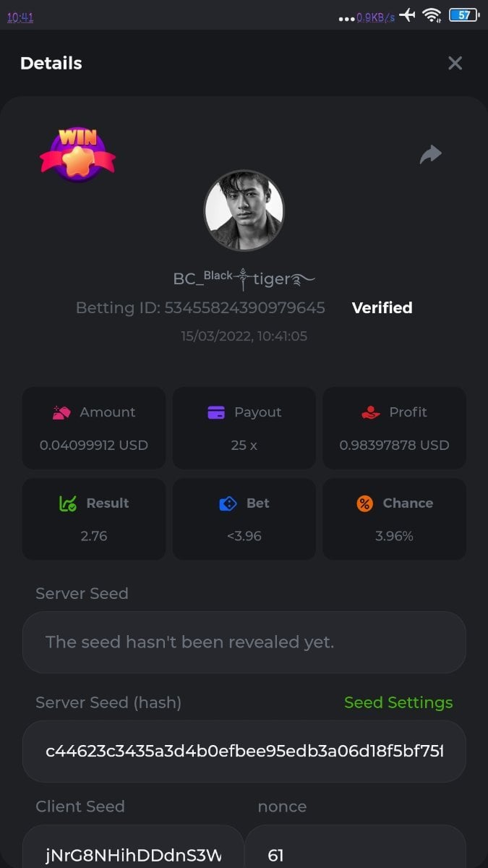The image size is (488, 868).
Task: Click the player profile photo
Action: coord(244,210)
